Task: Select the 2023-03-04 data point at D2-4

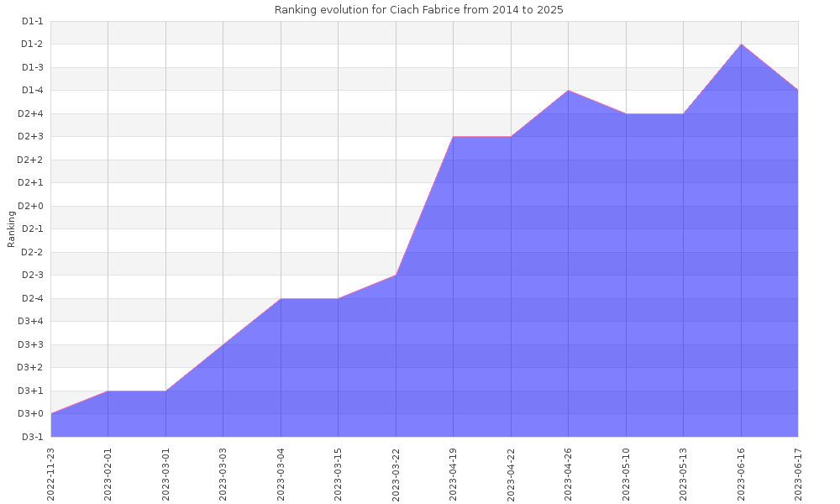Action: coord(281,298)
